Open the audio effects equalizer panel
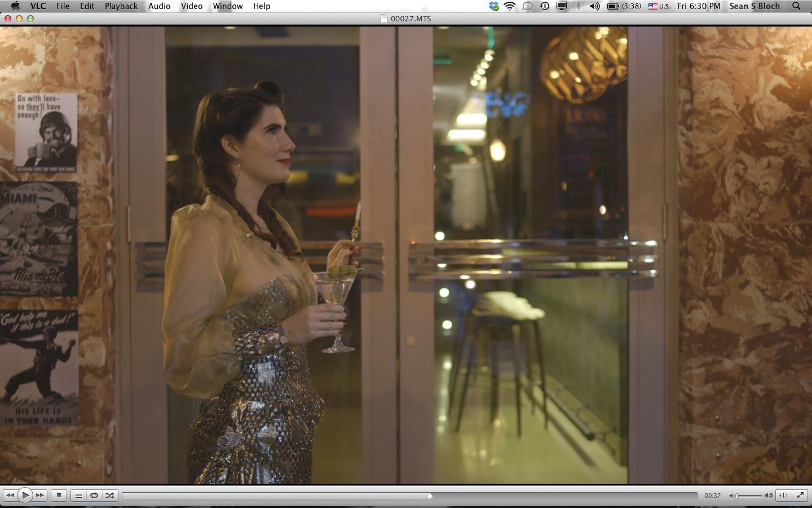 [784, 496]
